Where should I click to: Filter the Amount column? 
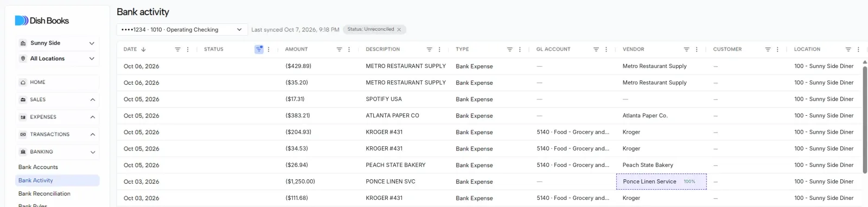coord(339,49)
